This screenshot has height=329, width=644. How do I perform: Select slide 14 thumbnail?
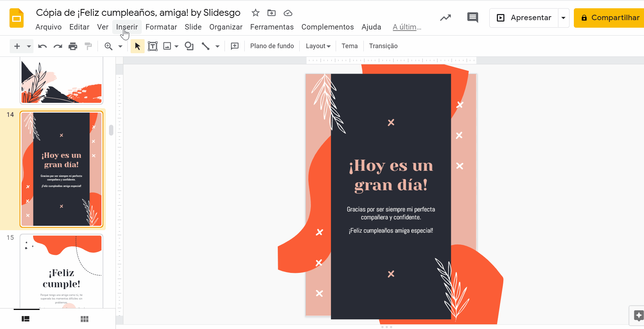pos(62,169)
